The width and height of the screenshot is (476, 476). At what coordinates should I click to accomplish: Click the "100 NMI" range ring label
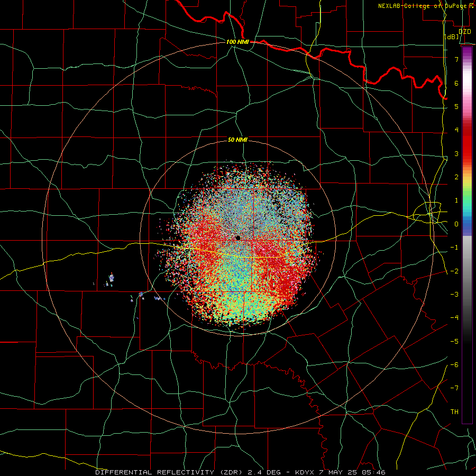click(x=237, y=42)
